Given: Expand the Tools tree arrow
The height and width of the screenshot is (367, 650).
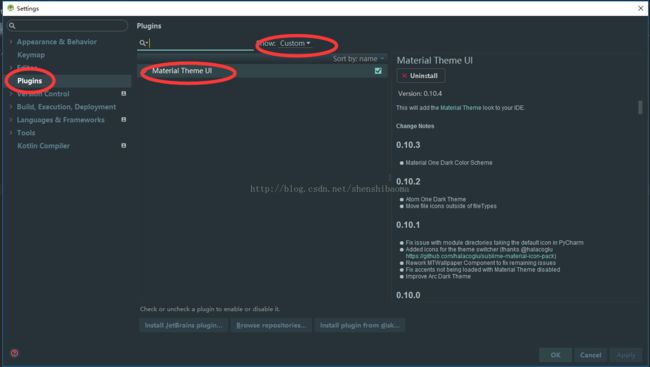Looking at the screenshot, I should pos(11,133).
